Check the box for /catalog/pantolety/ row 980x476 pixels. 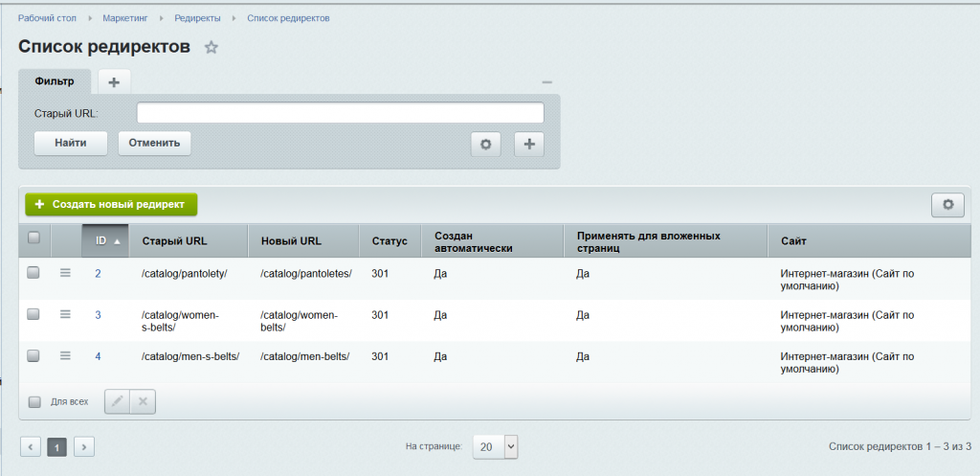tap(33, 273)
